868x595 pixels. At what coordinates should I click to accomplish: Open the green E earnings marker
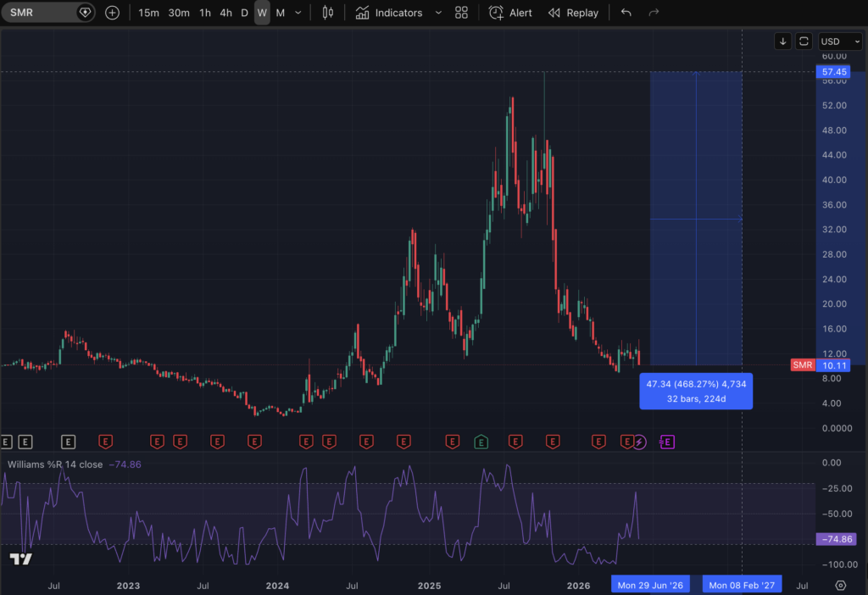(x=481, y=442)
